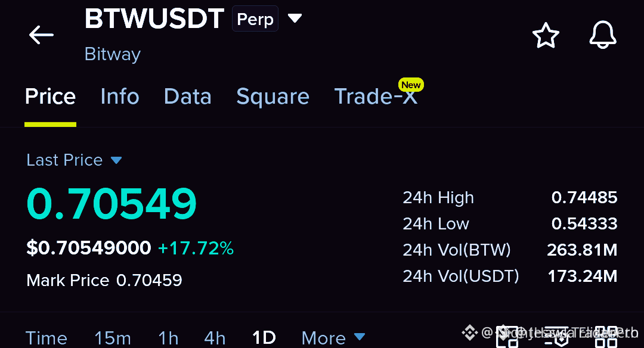Select the Time chart view
Screen dimensions: 644x348
[47, 338]
